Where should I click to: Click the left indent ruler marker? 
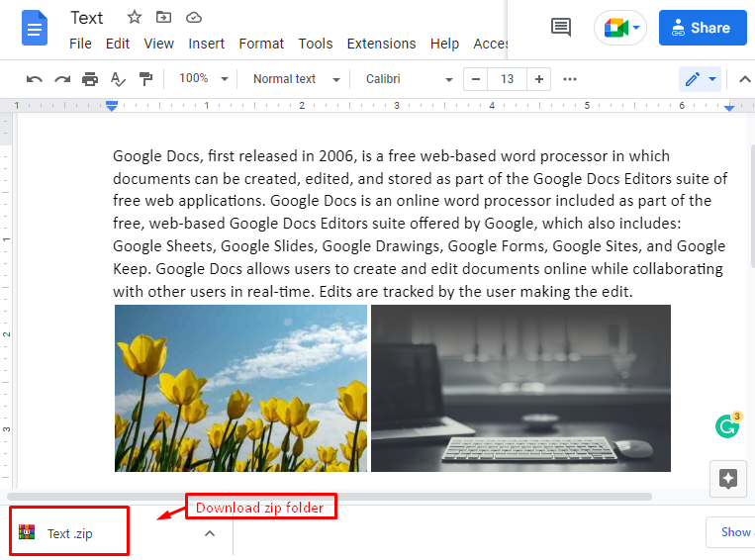click(112, 107)
